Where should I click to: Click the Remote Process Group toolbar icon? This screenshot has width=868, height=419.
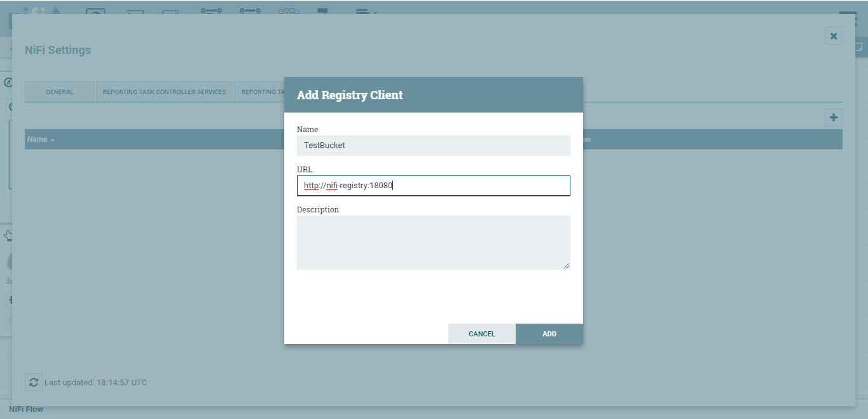pyautogui.click(x=250, y=11)
